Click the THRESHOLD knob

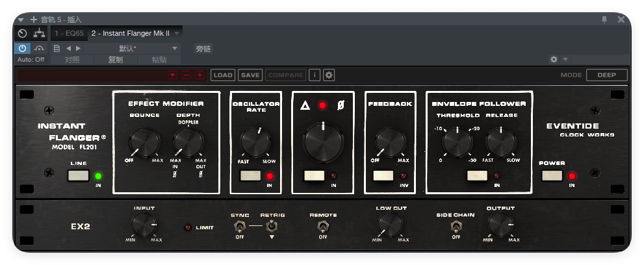point(457,142)
